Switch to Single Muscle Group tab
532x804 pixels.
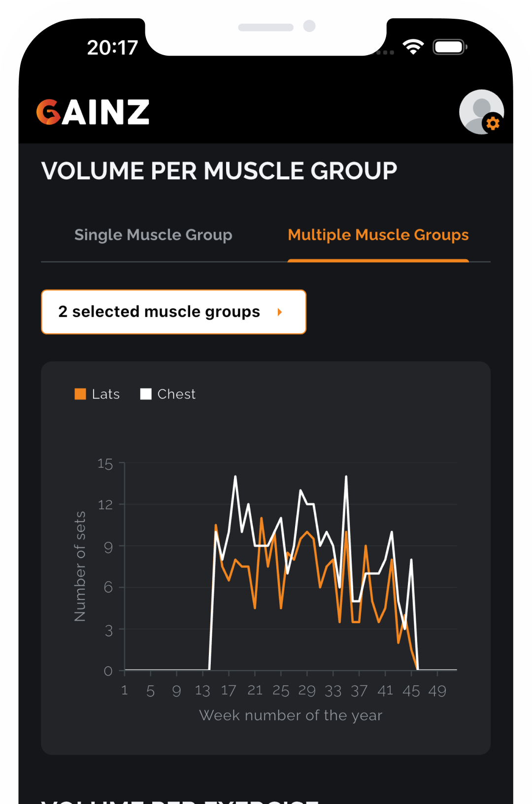tap(153, 235)
